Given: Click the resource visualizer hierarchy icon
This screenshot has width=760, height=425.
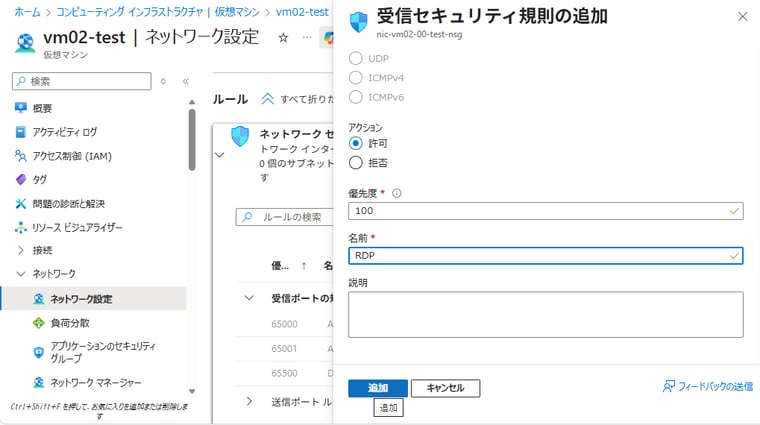Looking at the screenshot, I should point(20,227).
